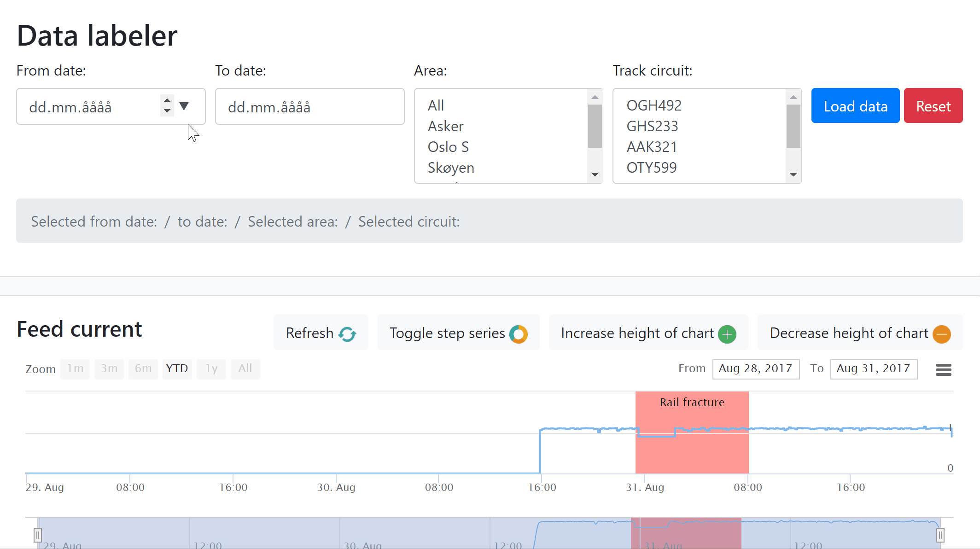980x549 pixels.
Task: Click the stepper down arrow on From date
Action: point(167,111)
